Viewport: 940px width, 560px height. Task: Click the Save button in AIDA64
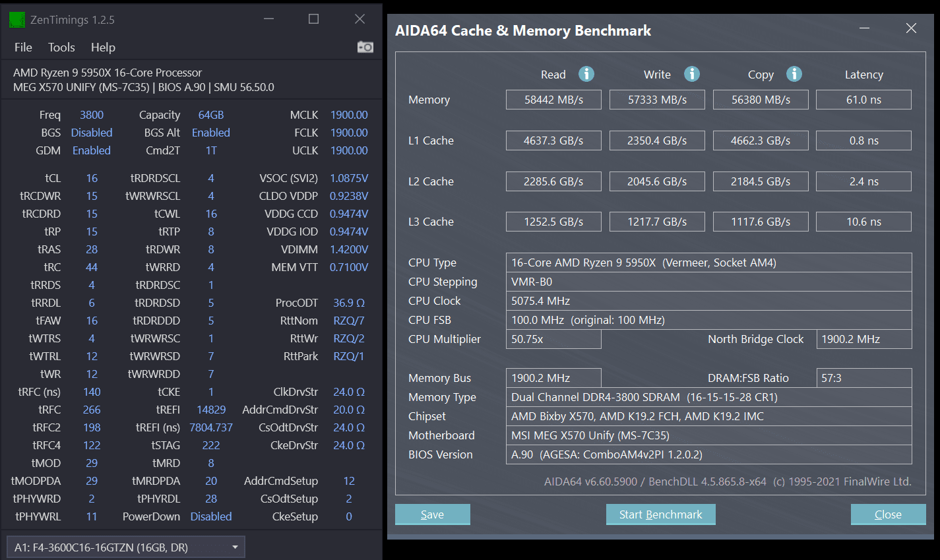(x=433, y=514)
